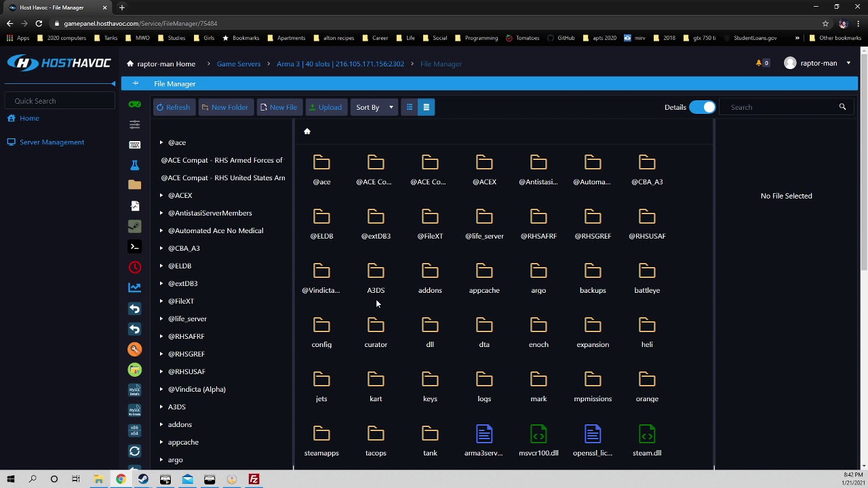Click the file Search input field
The width and height of the screenshot is (868, 488).
tap(780, 107)
